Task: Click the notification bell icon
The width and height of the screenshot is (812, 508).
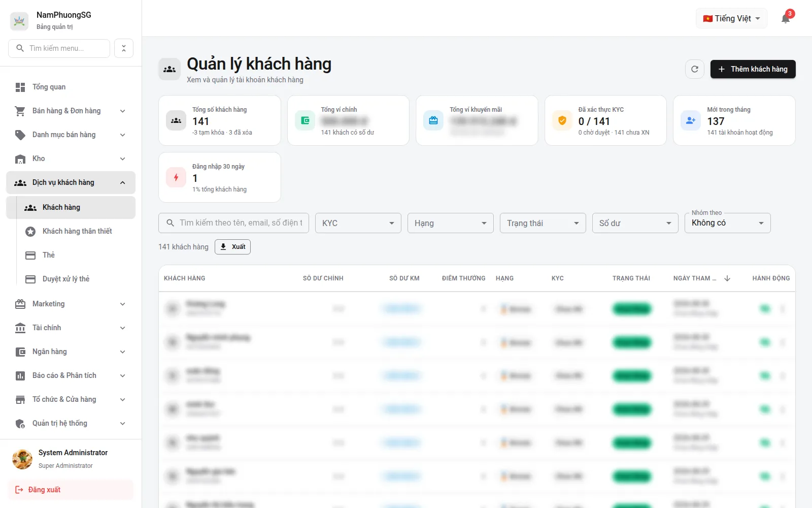Action: (786, 19)
